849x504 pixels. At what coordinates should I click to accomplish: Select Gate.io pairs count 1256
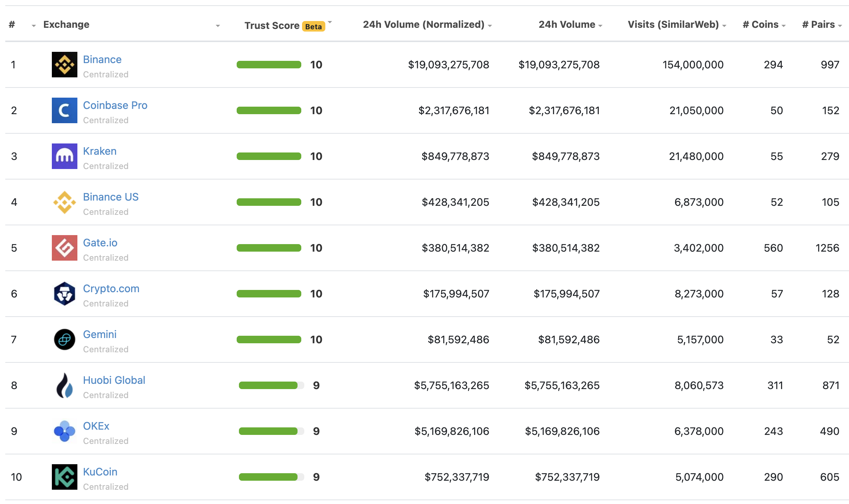827,248
